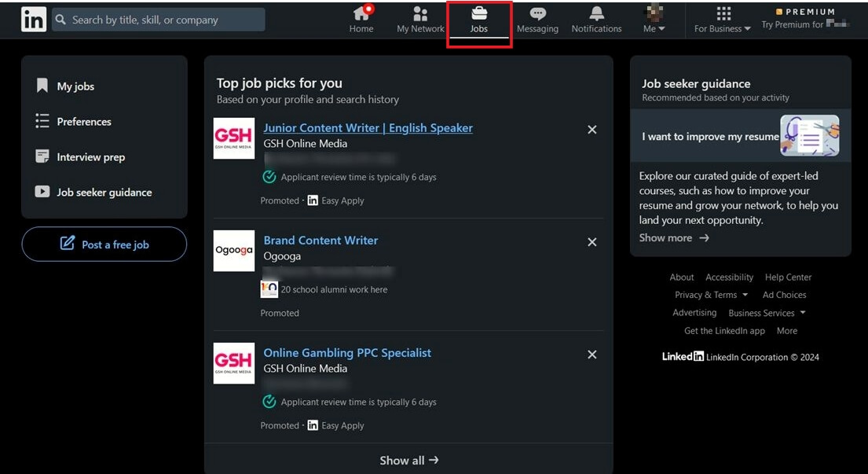The height and width of the screenshot is (474, 868).
Task: Open the Ad Choices link
Action: pos(785,295)
